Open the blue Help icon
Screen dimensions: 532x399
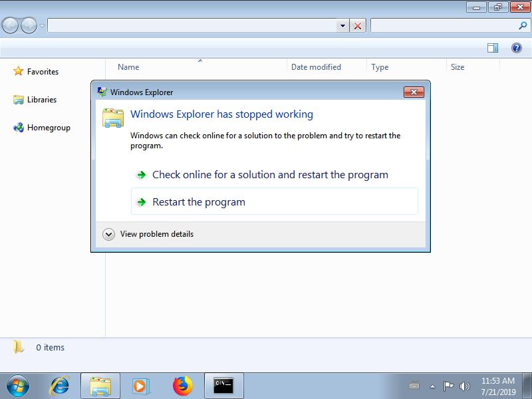pos(517,48)
